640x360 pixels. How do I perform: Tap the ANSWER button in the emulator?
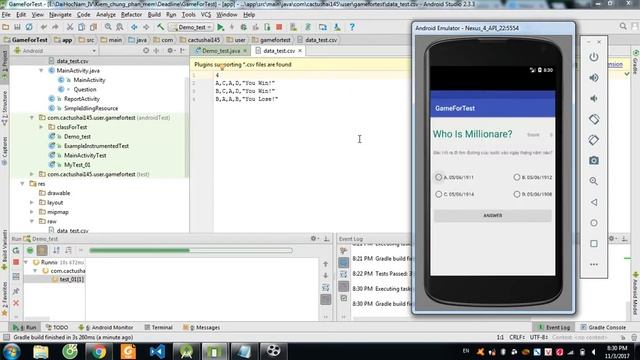[493, 216]
